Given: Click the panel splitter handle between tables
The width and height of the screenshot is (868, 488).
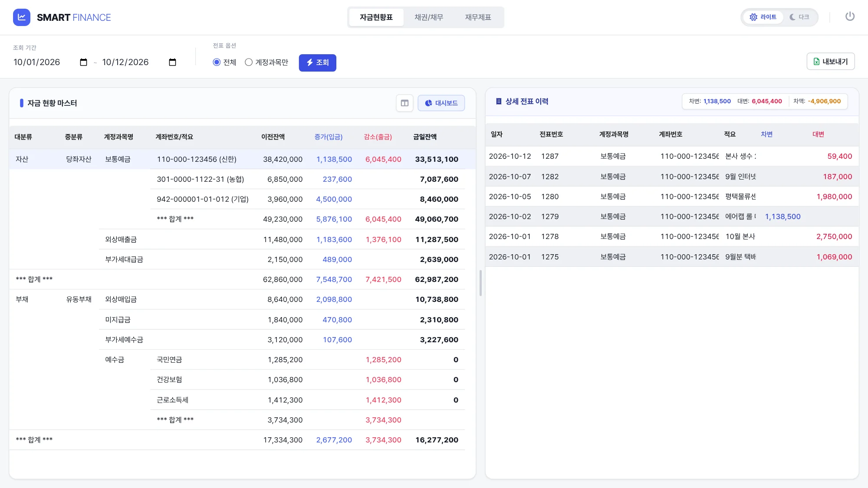Looking at the screenshot, I should (x=480, y=283).
